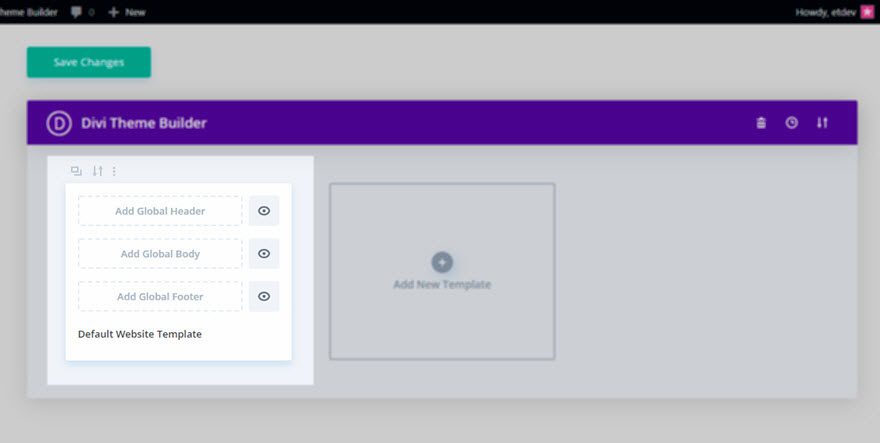
Task: Duplicate the Default Website Template
Action: coord(76,171)
